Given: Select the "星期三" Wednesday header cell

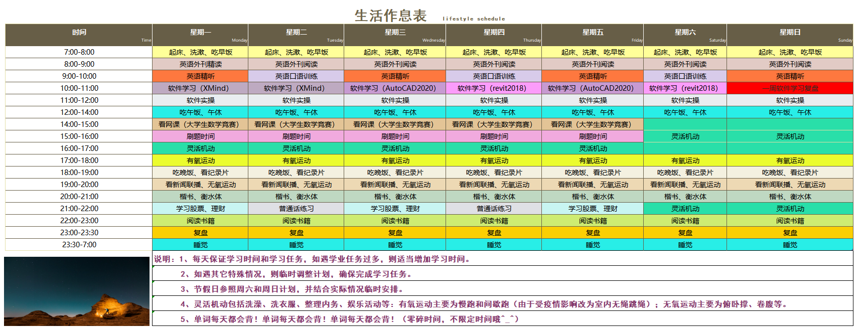Looking at the screenshot, I should pyautogui.click(x=395, y=35).
